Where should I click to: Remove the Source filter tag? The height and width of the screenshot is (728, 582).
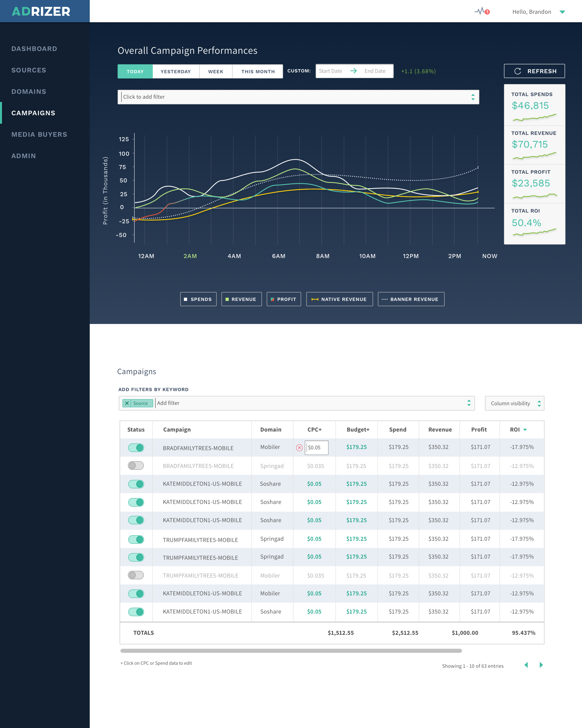[127, 403]
